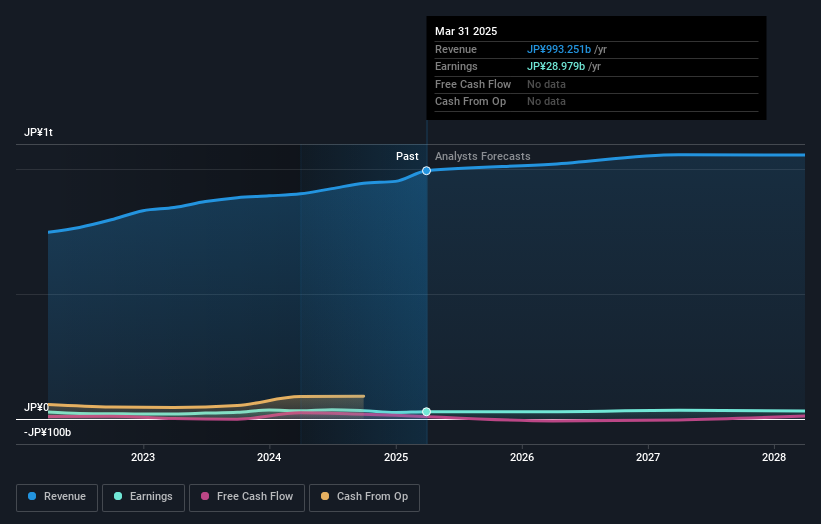Click the 2024 x-axis label

[269, 458]
